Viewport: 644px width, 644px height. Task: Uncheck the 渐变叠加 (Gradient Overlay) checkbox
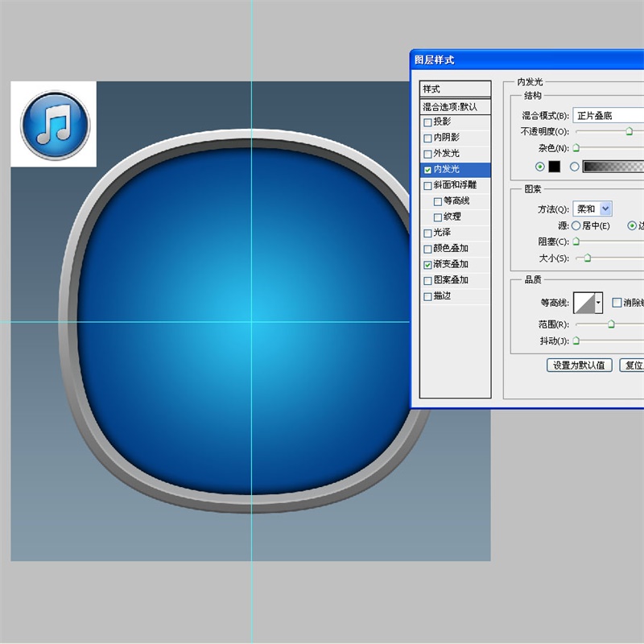(427, 264)
